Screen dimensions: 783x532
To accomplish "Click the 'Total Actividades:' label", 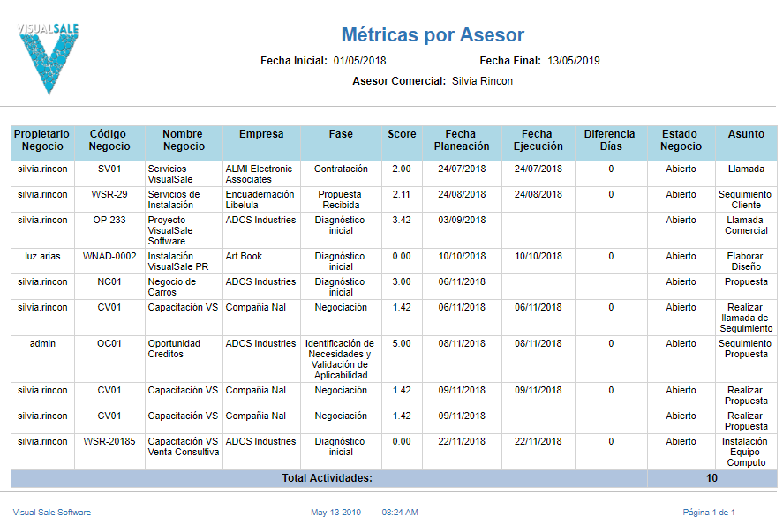I will [328, 478].
